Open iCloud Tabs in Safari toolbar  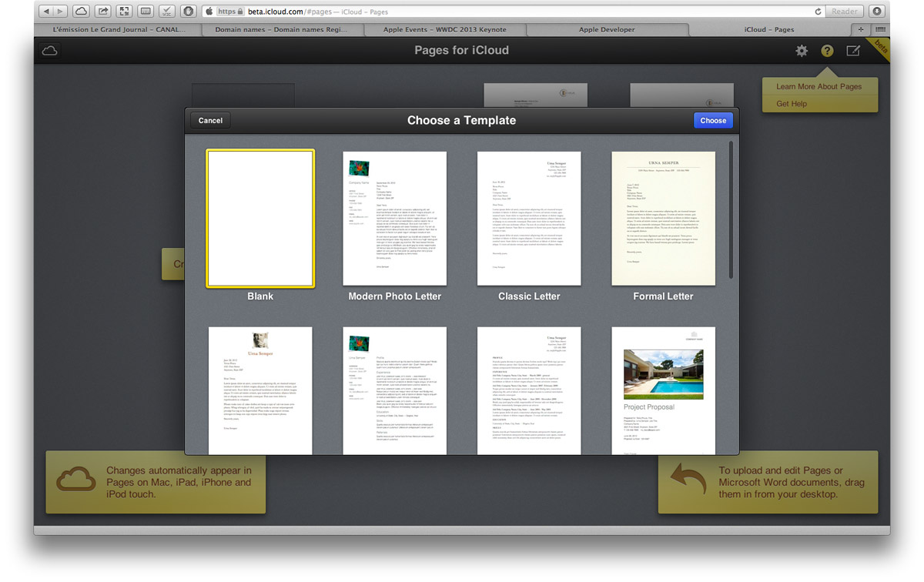[x=82, y=12]
